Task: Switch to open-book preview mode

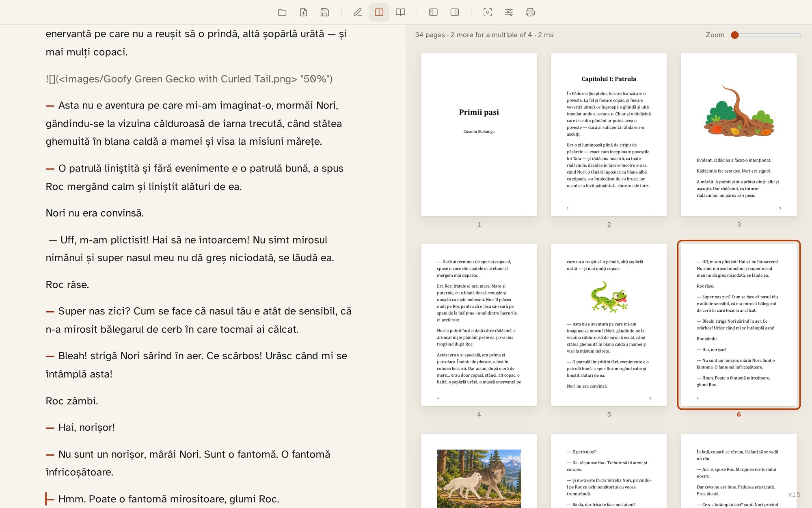Action: [400, 12]
